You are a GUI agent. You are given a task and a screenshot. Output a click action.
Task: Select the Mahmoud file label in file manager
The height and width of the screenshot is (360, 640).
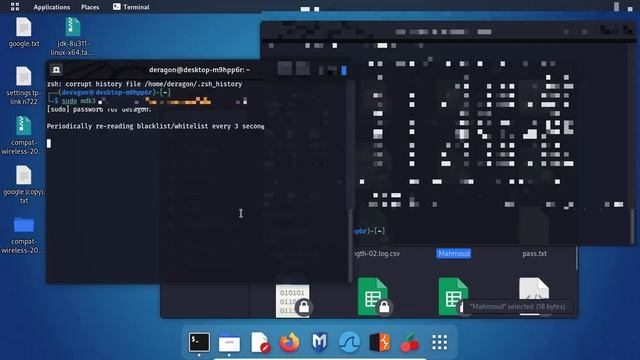[454, 253]
